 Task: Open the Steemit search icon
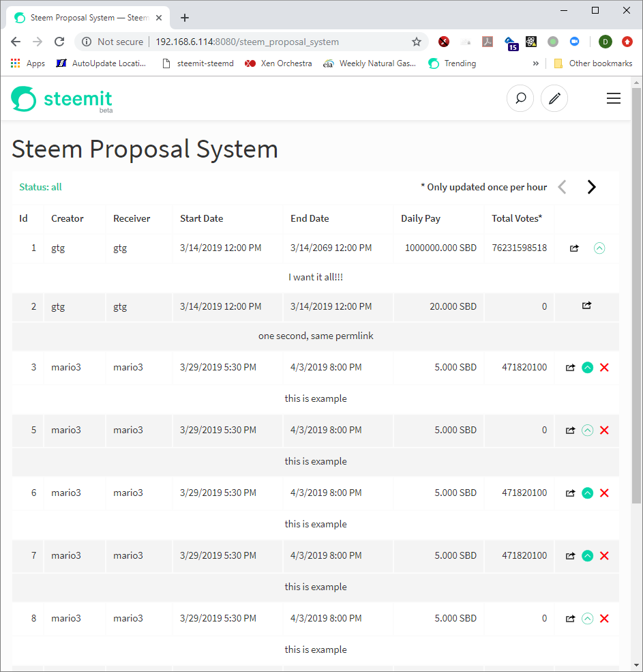click(520, 98)
